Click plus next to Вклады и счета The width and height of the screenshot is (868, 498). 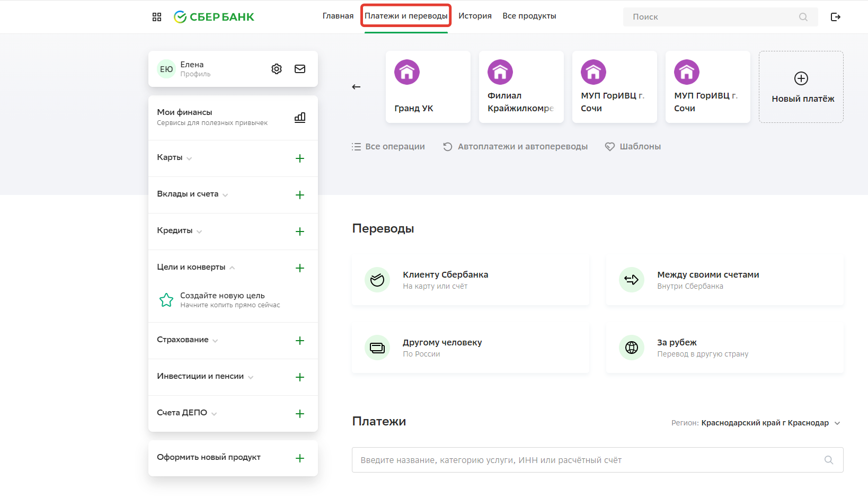point(300,195)
